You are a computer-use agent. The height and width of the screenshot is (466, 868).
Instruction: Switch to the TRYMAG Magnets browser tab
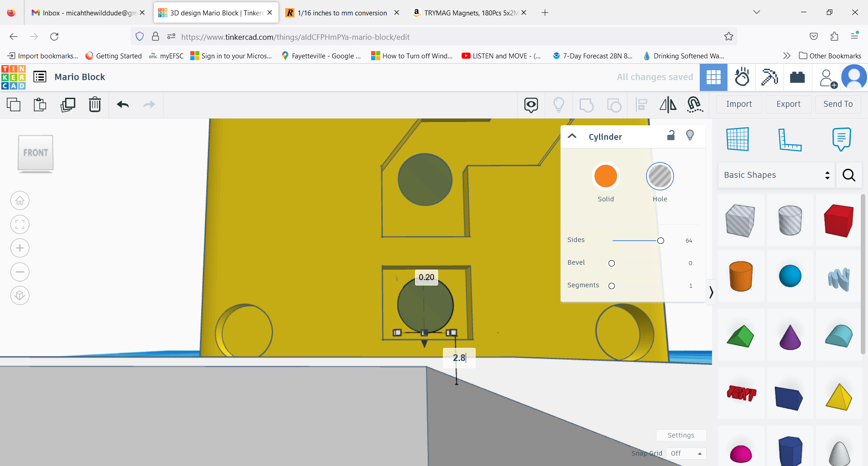tap(466, 13)
